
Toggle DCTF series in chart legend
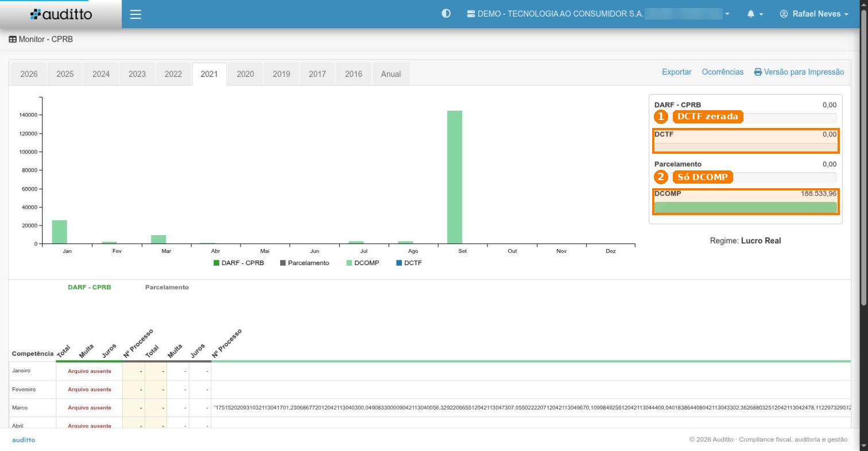pos(409,263)
